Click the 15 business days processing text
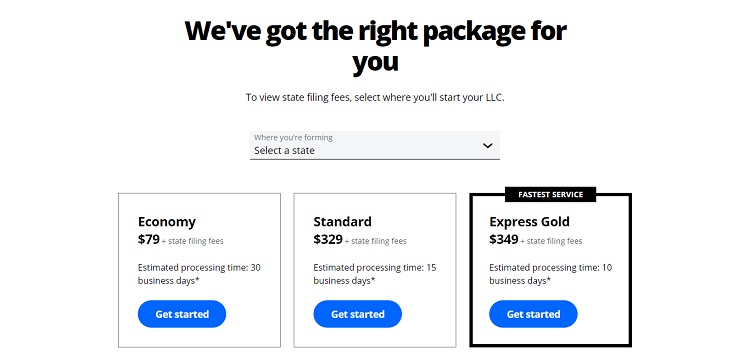Viewport: 750px width, 360px height. click(375, 274)
